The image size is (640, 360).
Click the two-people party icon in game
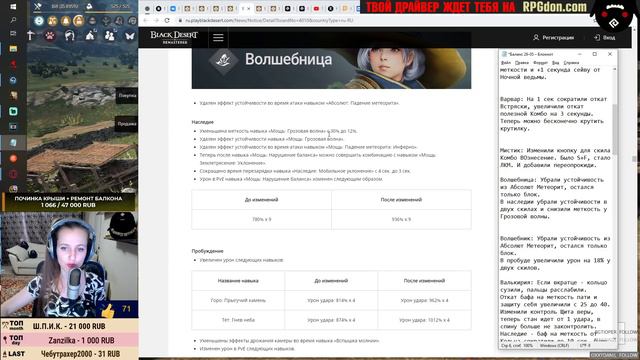109,36
